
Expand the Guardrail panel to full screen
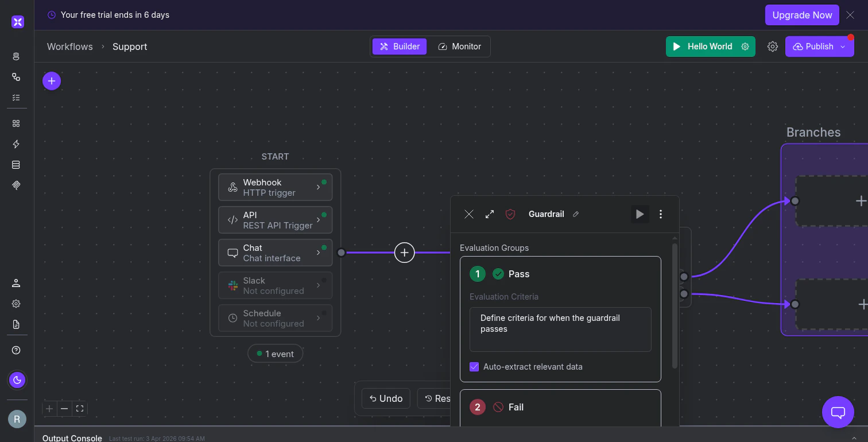tap(489, 214)
